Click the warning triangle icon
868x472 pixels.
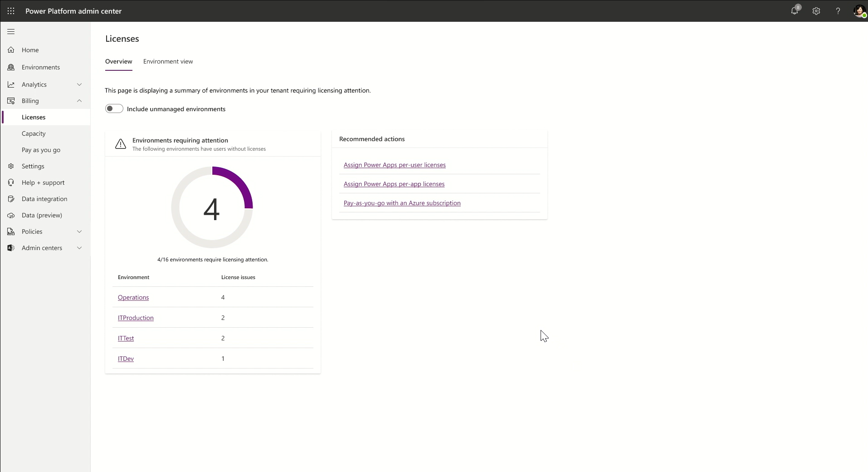121,144
